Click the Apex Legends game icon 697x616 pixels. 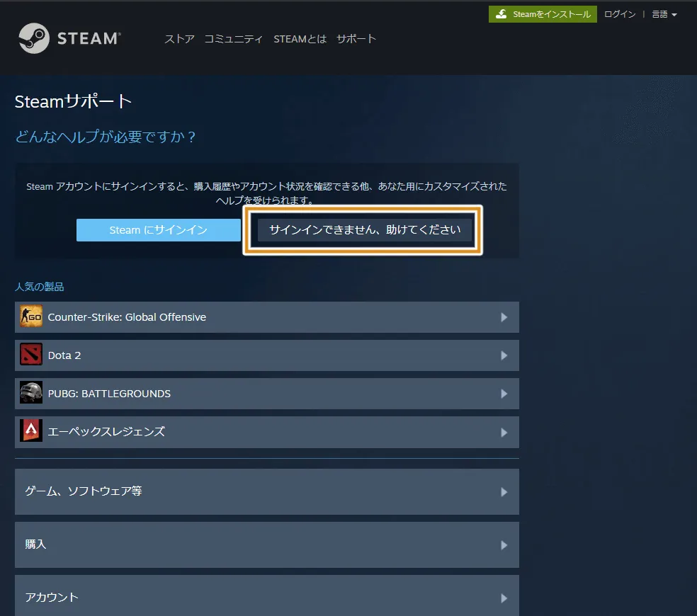(31, 432)
